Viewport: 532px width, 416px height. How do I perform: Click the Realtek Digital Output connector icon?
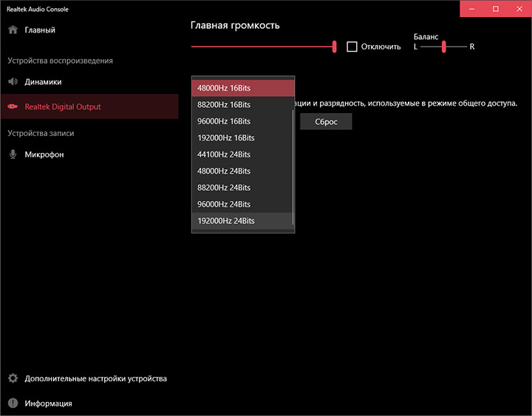point(13,106)
